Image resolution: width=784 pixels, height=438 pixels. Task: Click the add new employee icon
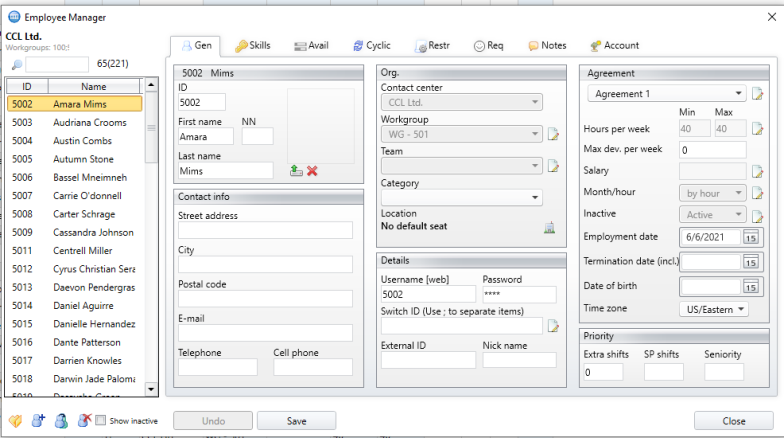point(38,421)
